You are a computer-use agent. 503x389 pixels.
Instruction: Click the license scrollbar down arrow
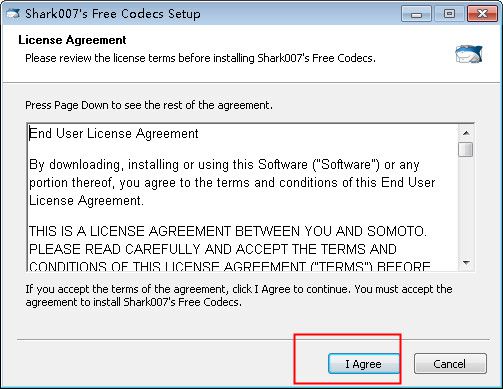point(466,263)
